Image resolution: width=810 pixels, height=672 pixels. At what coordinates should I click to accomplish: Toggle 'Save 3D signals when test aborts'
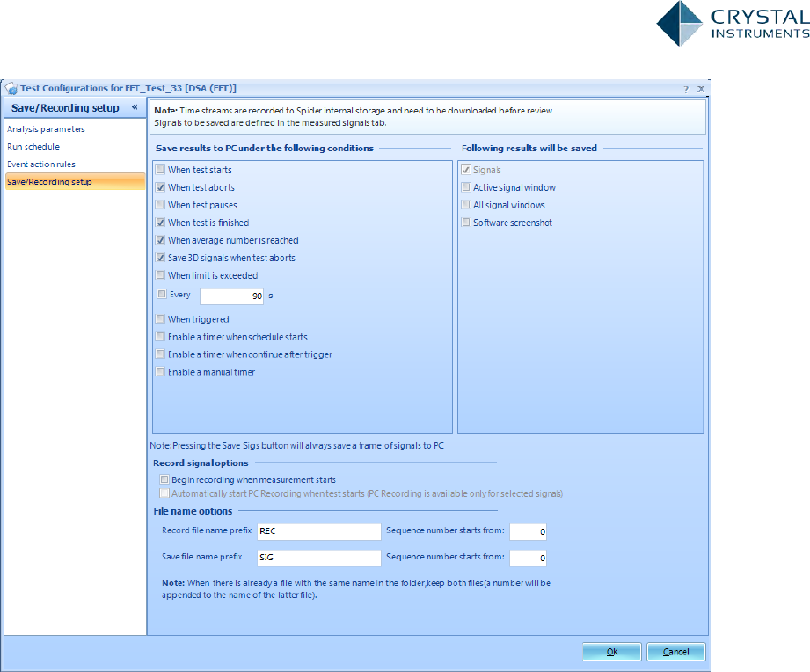161,257
